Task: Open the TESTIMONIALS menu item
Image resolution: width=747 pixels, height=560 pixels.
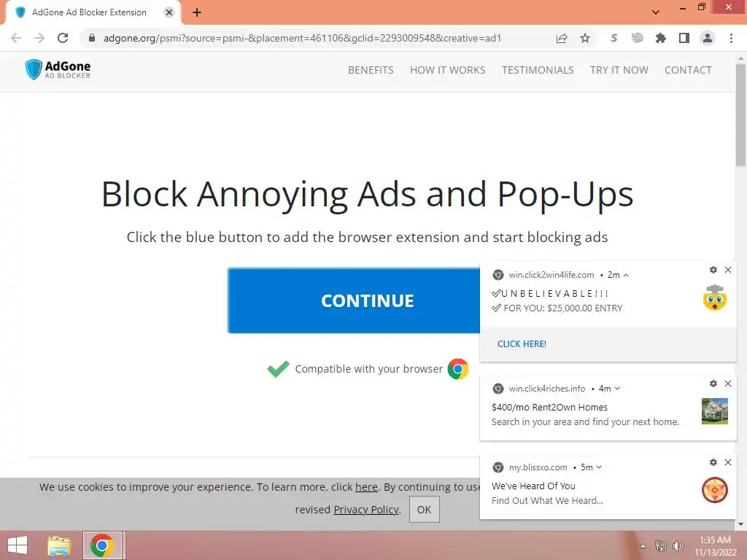Action: coord(538,70)
